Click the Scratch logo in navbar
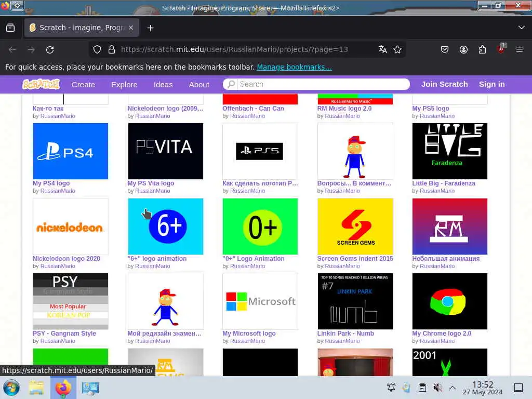Image resolution: width=532 pixels, height=399 pixels. 41,84
